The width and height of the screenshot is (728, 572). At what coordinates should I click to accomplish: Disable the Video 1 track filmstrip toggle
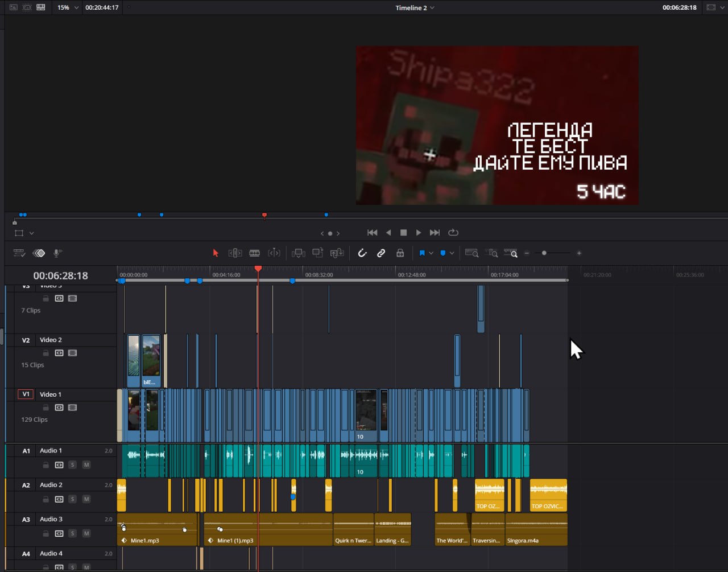(72, 408)
